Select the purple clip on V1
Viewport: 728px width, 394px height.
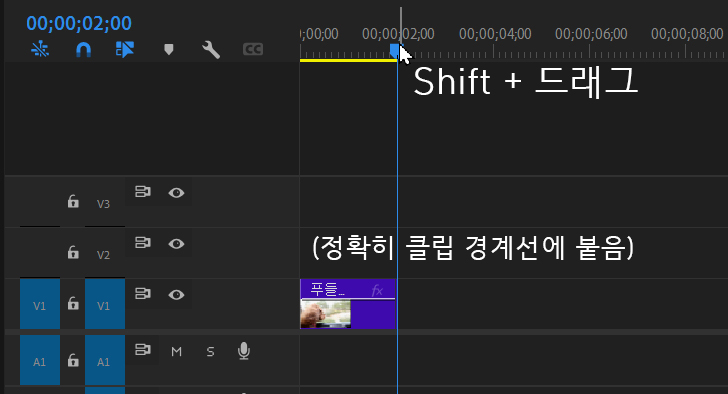tap(348, 304)
